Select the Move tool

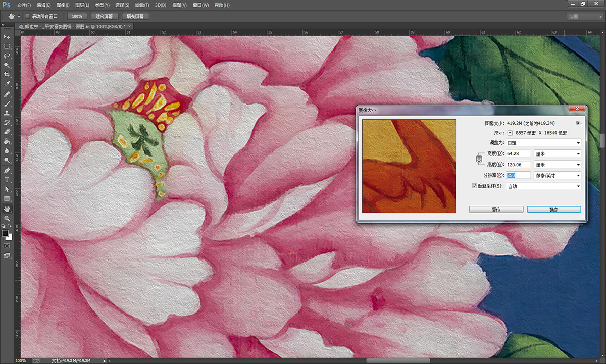(x=7, y=37)
